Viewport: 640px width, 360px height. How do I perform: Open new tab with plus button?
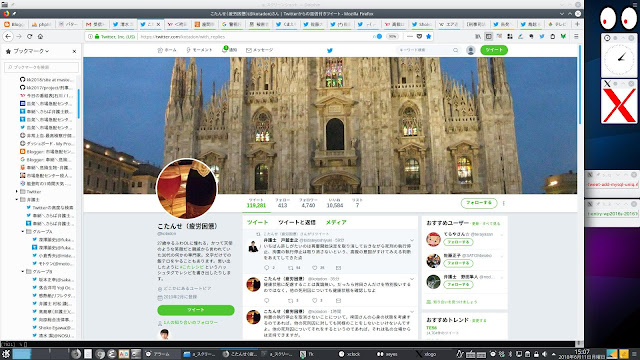point(577,24)
